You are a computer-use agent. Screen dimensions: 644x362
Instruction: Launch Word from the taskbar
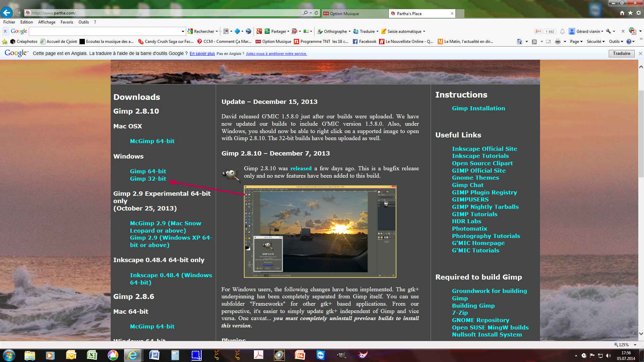[x=154, y=355]
